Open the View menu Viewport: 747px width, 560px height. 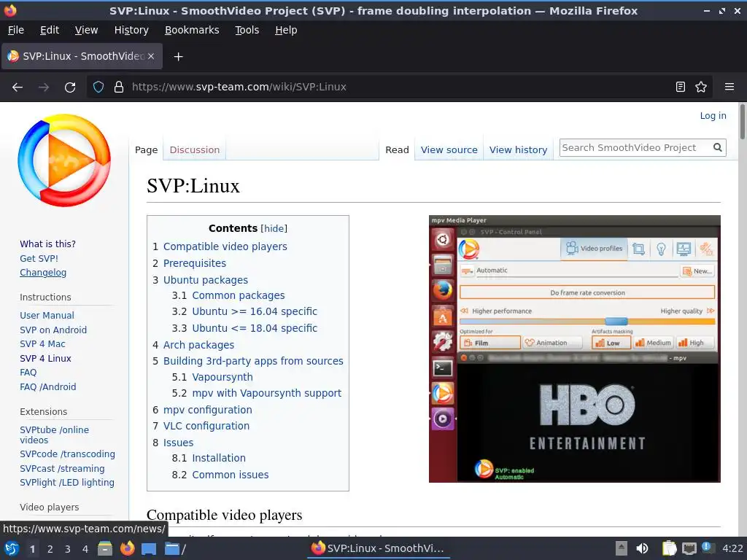[86, 30]
